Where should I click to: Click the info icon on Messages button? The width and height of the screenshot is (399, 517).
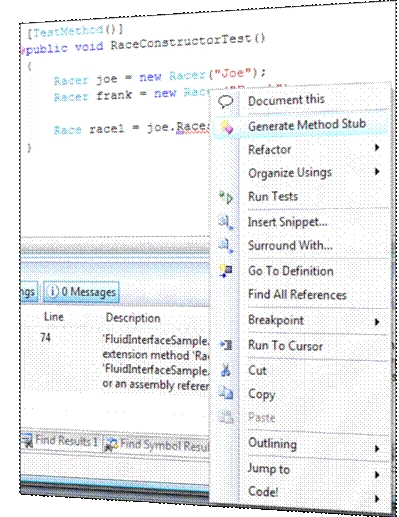tap(53, 292)
